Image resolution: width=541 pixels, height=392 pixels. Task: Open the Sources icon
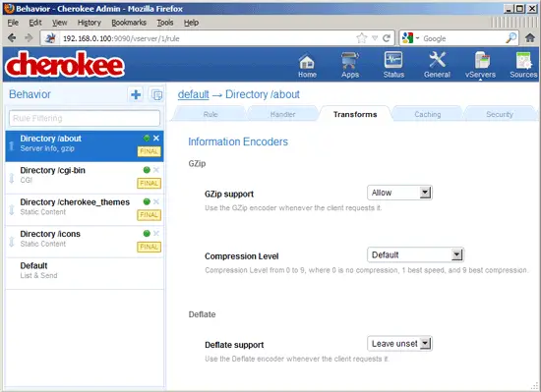tap(523, 65)
